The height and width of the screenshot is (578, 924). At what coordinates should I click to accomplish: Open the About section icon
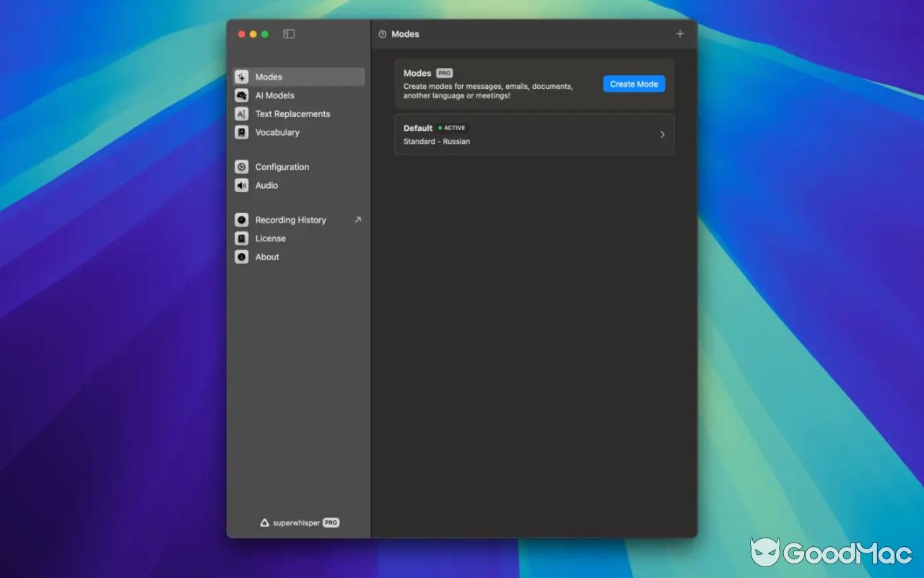242,256
